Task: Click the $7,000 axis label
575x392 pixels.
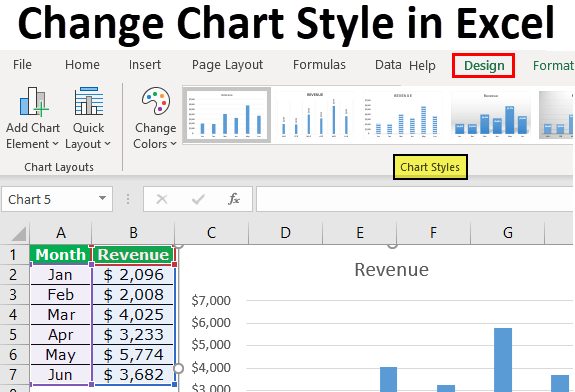Action: coord(211,301)
